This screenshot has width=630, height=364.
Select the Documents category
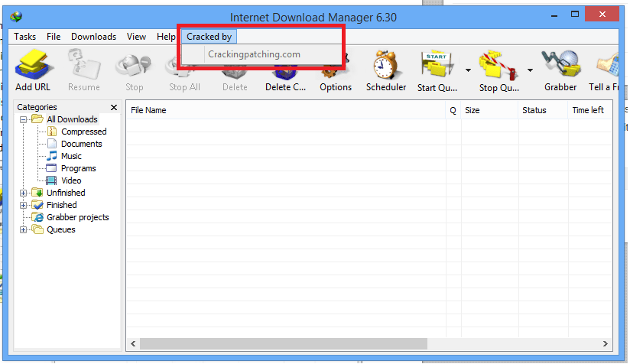tap(81, 144)
